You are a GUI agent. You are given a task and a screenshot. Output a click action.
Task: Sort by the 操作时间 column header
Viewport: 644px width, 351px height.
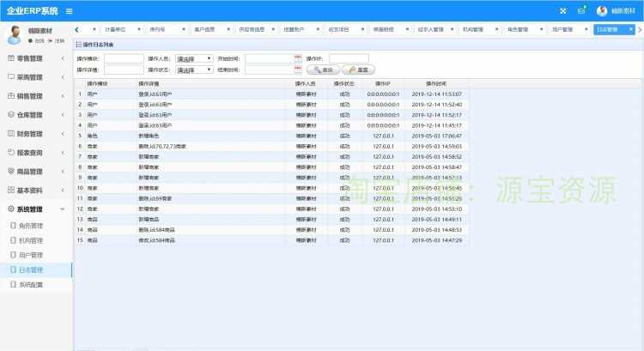436,84
